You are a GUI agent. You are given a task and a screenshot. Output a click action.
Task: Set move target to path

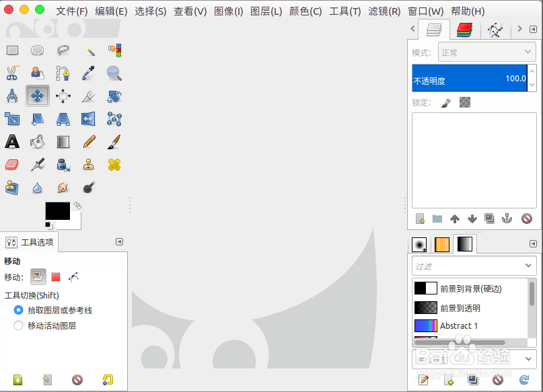click(x=73, y=277)
